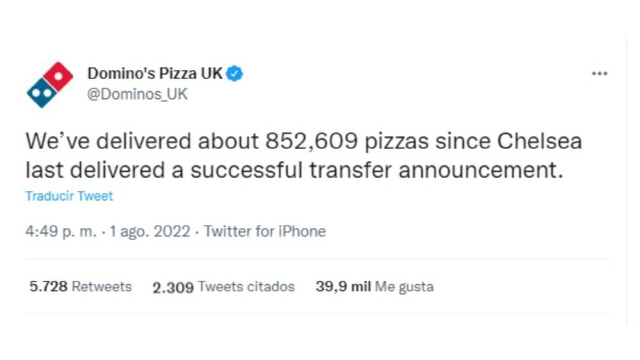Click the 1 ago. 2022 date
Screen dimensions: 640x360
pos(150,231)
